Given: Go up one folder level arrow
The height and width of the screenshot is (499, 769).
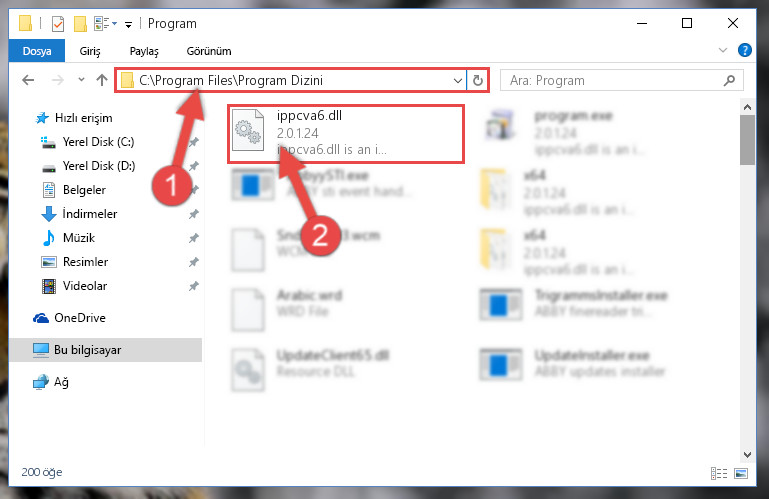Looking at the screenshot, I should click(x=102, y=80).
